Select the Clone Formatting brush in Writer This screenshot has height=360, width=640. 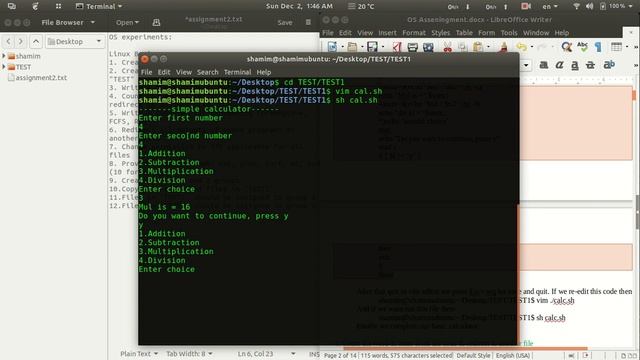[x=504, y=47]
